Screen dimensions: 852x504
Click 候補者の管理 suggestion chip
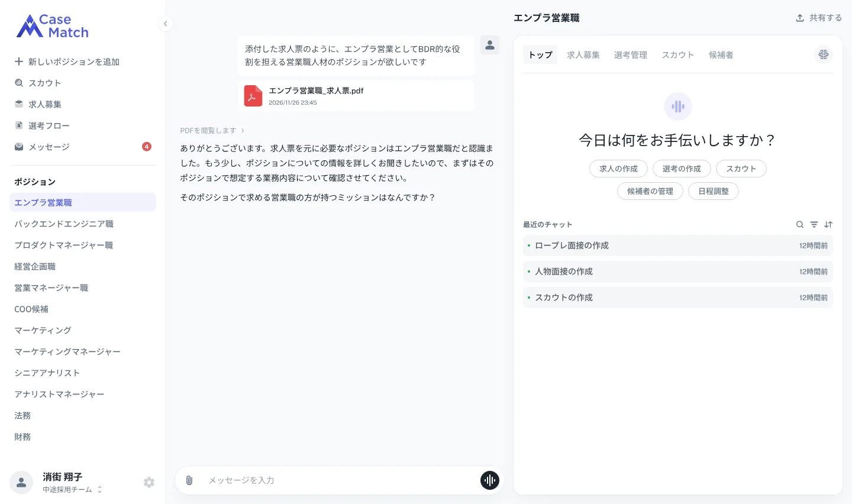[x=650, y=191]
